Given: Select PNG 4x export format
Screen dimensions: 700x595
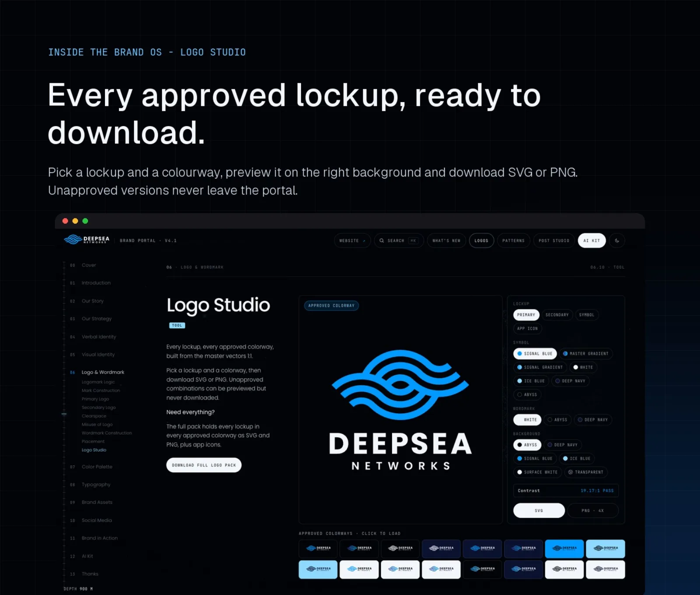Looking at the screenshot, I should pos(593,511).
